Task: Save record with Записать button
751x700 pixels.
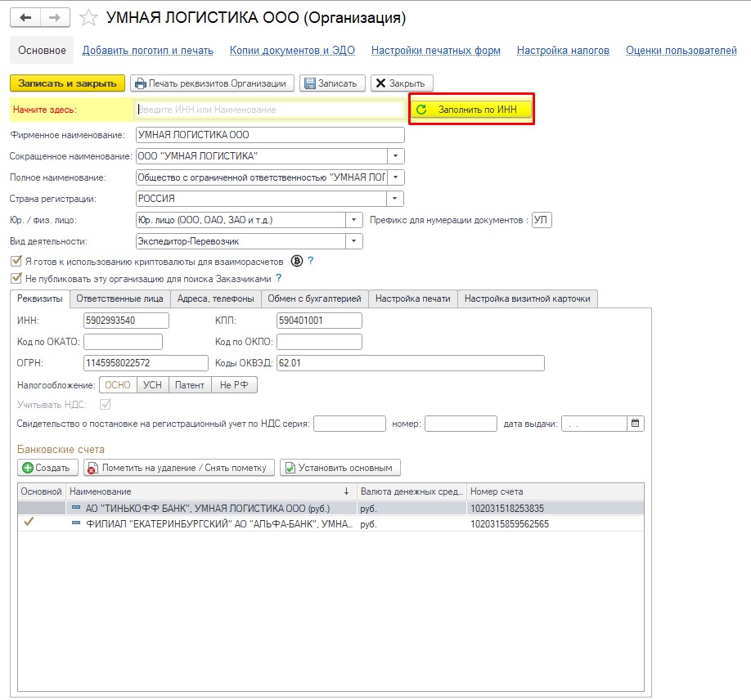Action: [332, 83]
